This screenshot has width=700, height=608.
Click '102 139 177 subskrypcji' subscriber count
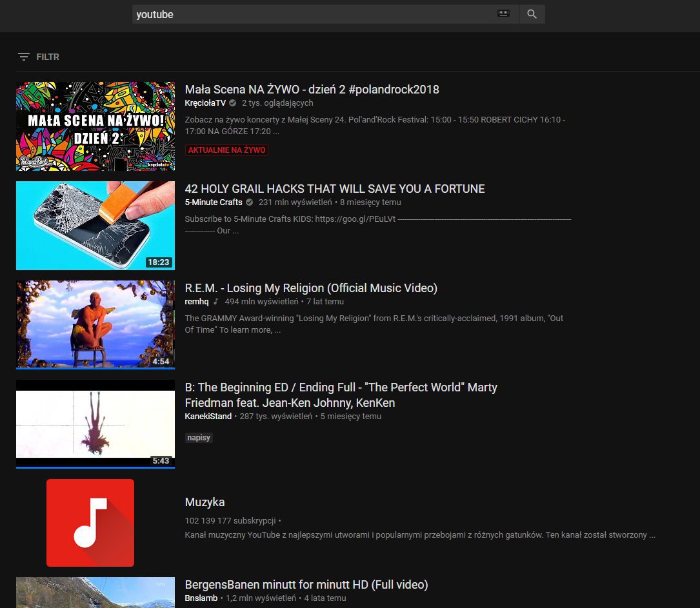pyautogui.click(x=230, y=520)
